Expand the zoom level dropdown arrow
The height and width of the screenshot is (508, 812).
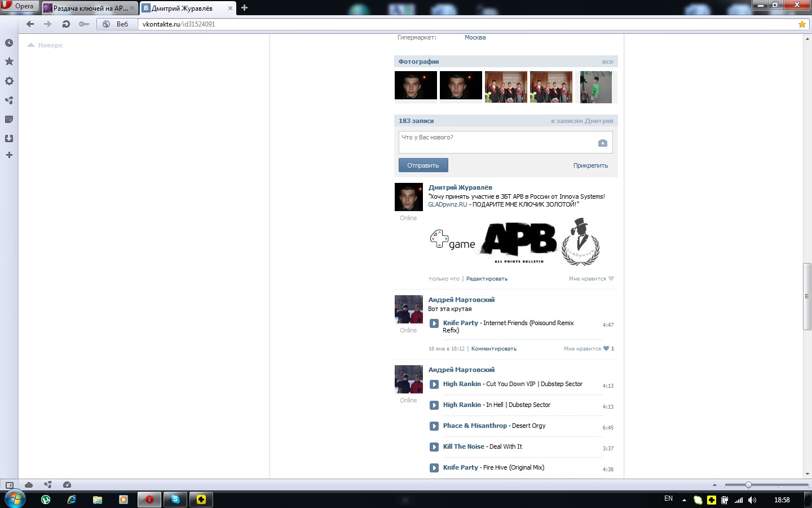pyautogui.click(x=714, y=485)
